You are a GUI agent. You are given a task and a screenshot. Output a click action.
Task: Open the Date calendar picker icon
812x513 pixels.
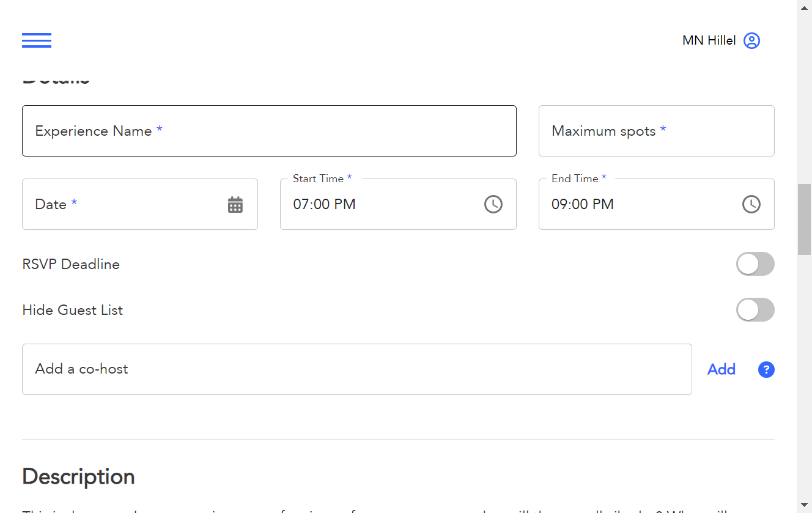235,205
